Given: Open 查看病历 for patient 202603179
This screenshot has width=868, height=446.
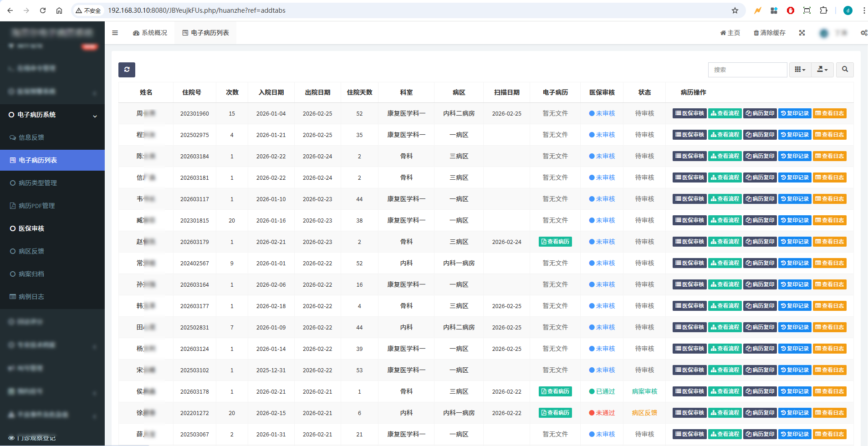Looking at the screenshot, I should [x=555, y=242].
